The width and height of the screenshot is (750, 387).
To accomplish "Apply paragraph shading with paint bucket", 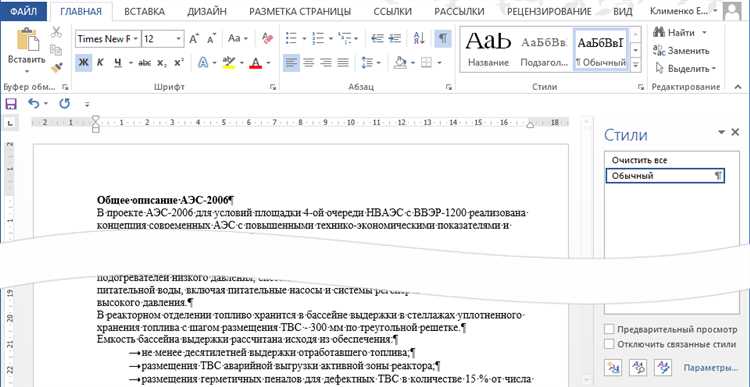I will click(x=399, y=63).
